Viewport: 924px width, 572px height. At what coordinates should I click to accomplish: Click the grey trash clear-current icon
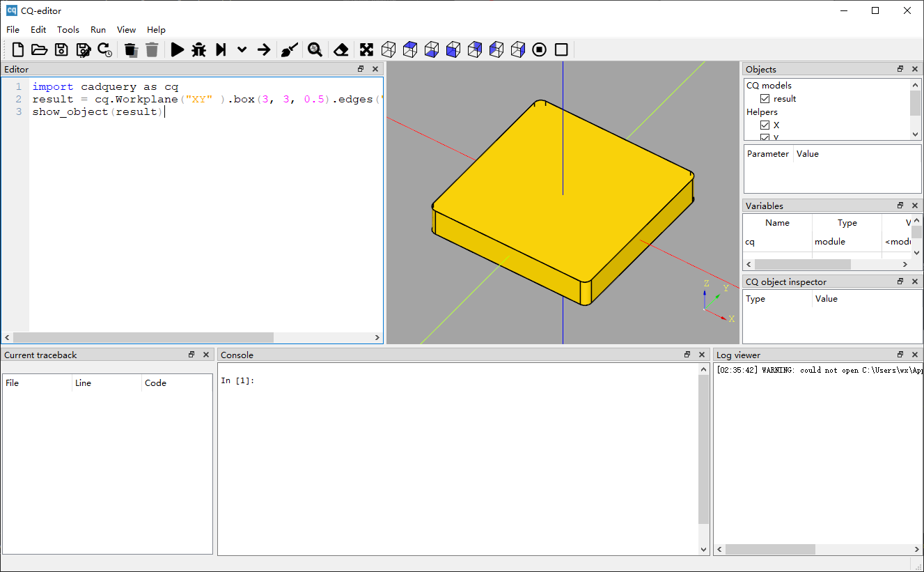[x=152, y=49]
